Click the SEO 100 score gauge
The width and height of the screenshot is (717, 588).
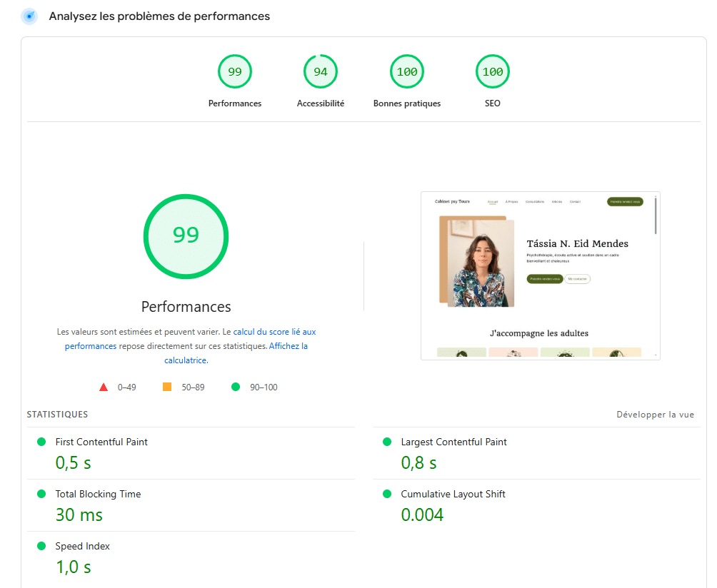point(492,71)
